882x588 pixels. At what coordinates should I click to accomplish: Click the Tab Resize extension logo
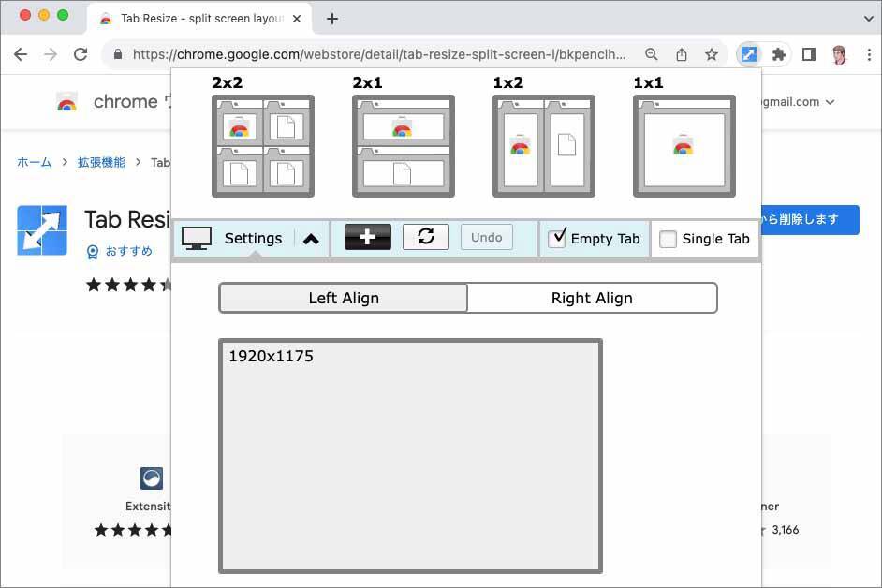(x=42, y=230)
